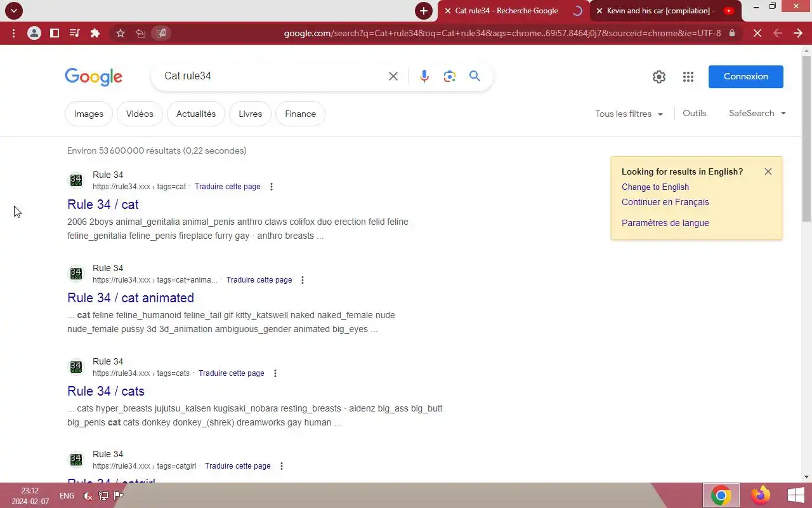Image resolution: width=812 pixels, height=508 pixels.
Task: Open Chrome from the taskbar
Action: click(721, 495)
